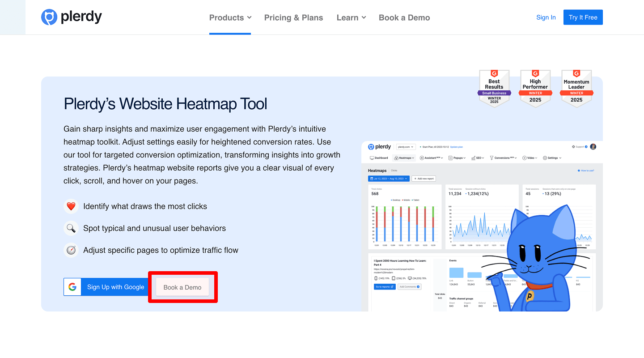Click the Support icon in the dashboard header

click(x=573, y=146)
